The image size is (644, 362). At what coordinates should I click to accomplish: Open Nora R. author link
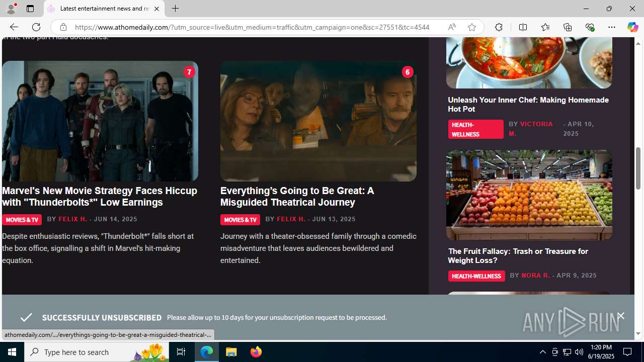535,276
